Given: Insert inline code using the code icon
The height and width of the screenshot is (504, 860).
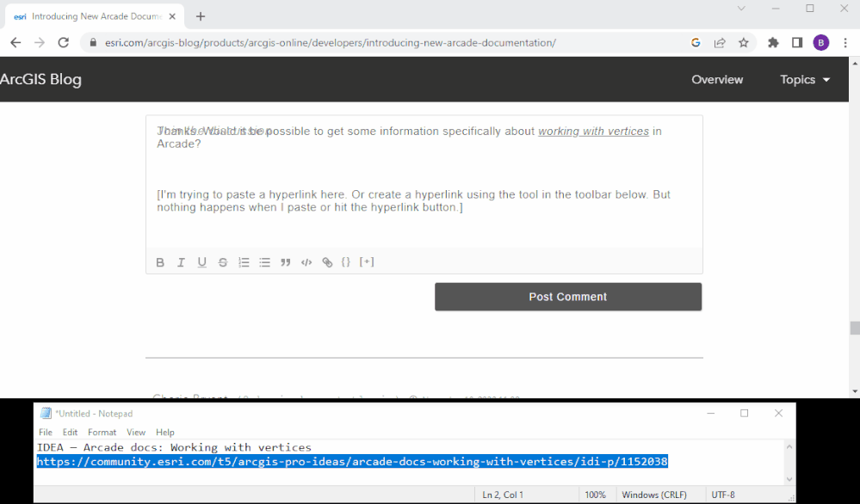Looking at the screenshot, I should [306, 262].
